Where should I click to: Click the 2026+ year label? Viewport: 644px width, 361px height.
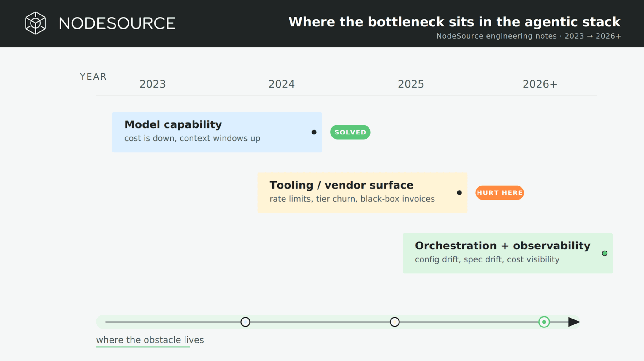[540, 84]
